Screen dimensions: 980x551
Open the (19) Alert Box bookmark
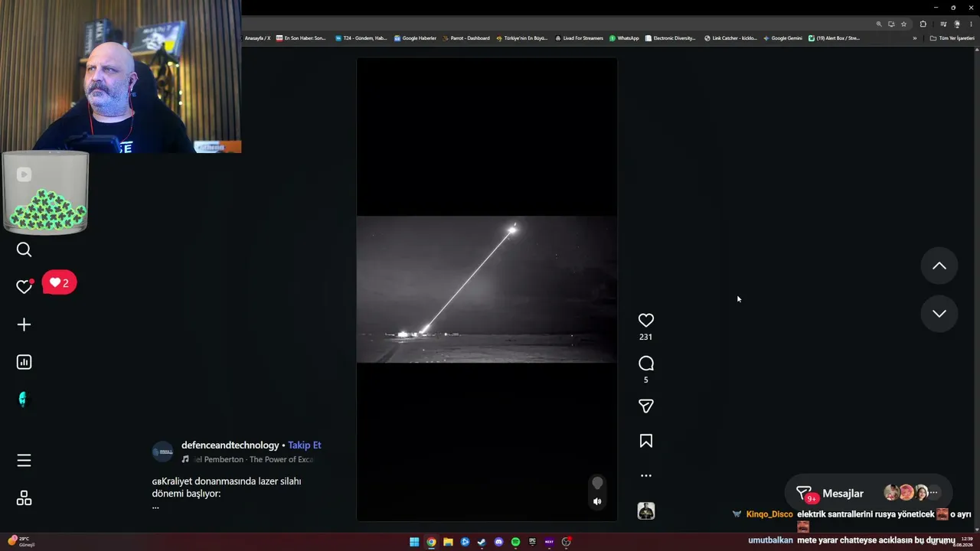(835, 38)
